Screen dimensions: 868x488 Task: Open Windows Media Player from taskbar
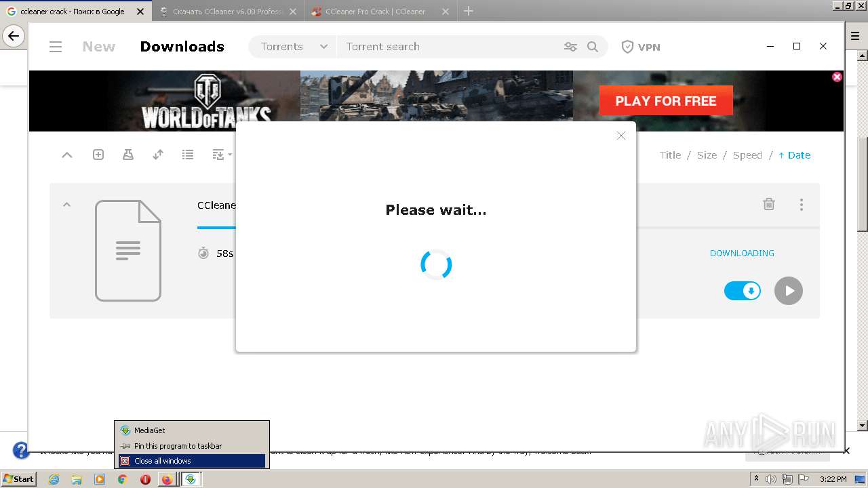100,479
